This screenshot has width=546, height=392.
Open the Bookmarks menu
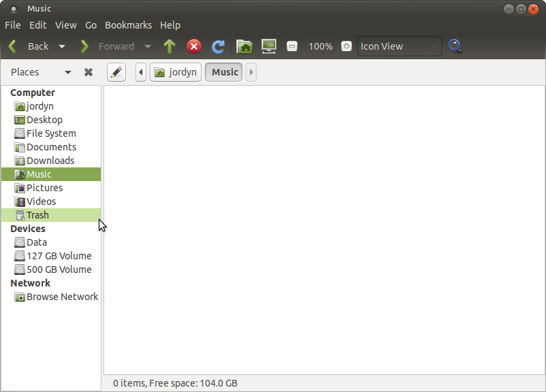click(x=128, y=25)
